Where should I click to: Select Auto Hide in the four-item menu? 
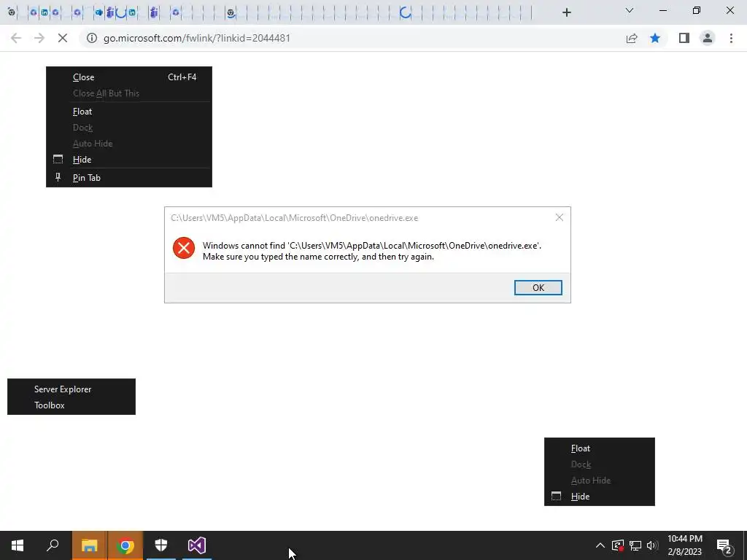pos(600,480)
